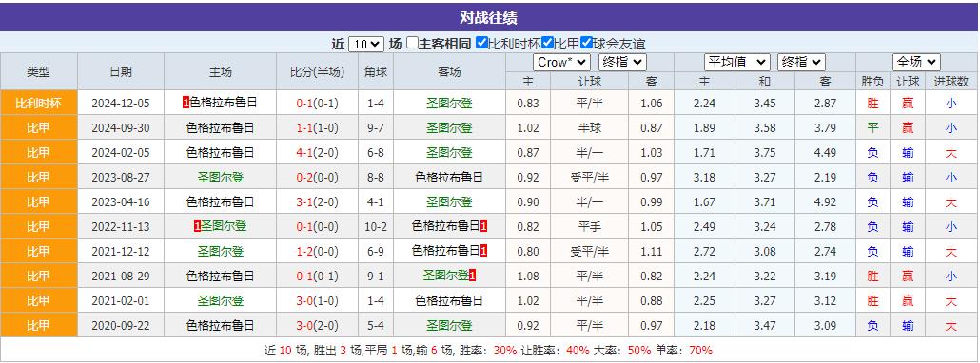Click the 比利时杯 type cell

click(39, 103)
